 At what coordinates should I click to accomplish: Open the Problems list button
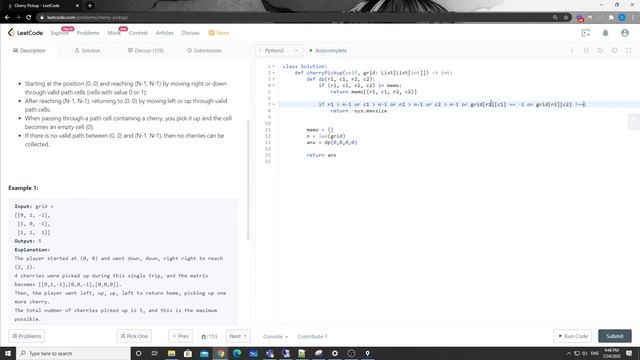coord(27,336)
